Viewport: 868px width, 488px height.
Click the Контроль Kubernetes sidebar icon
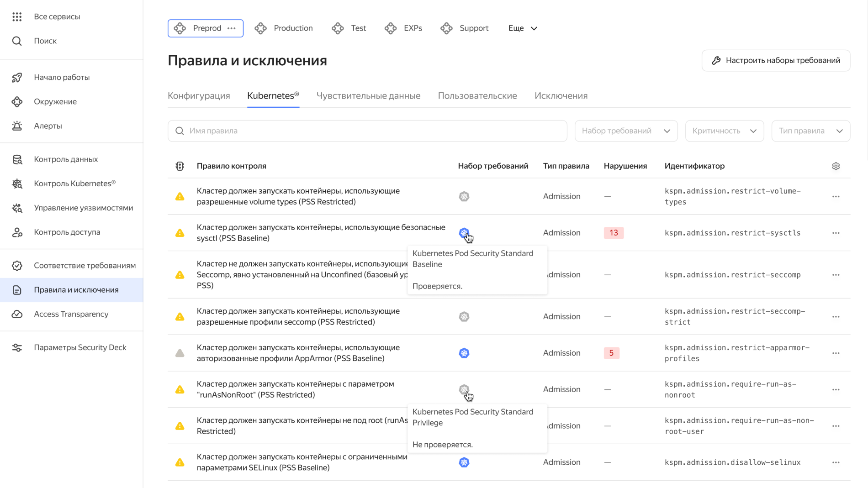click(17, 184)
